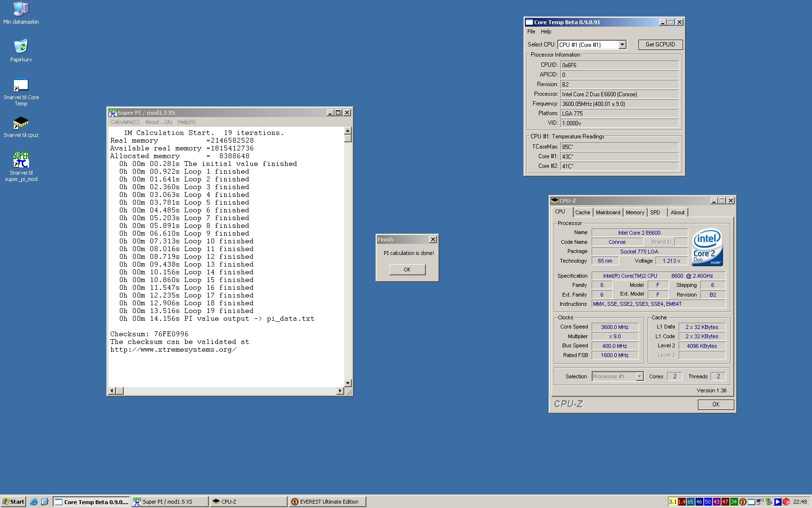
Task: Click the Core Temp window tray icon
Action: tap(752, 502)
